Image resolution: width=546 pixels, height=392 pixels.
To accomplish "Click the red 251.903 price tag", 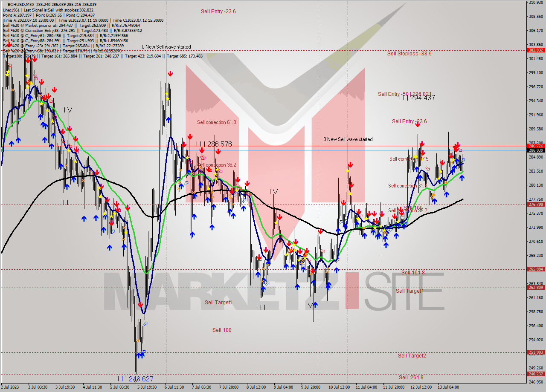I will coord(536,352).
